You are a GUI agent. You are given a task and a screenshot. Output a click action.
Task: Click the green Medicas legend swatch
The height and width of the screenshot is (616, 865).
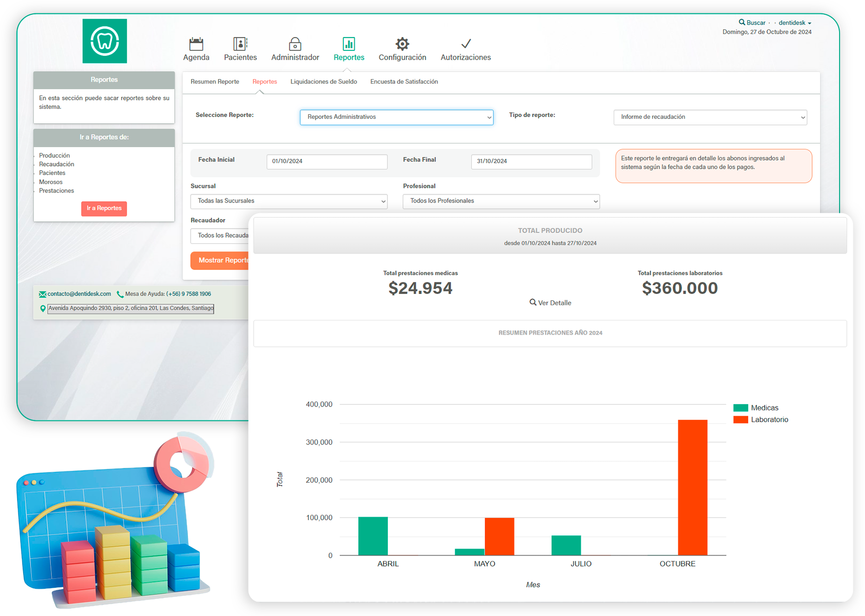pyautogui.click(x=741, y=408)
